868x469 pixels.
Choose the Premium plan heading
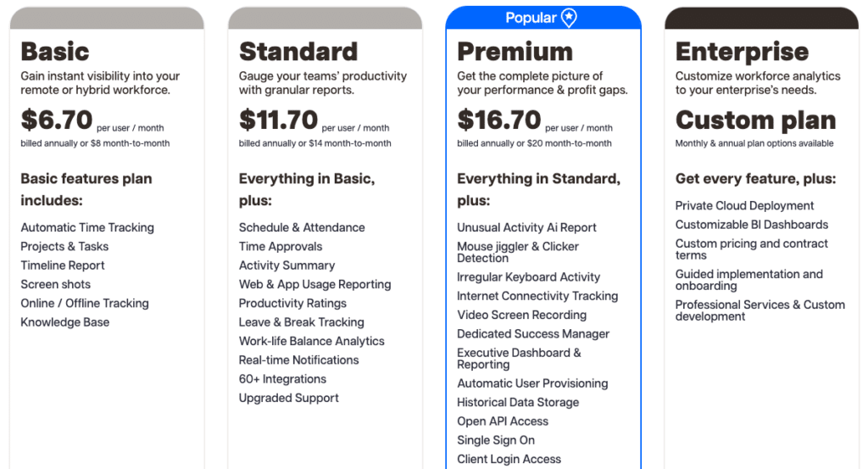pos(515,52)
